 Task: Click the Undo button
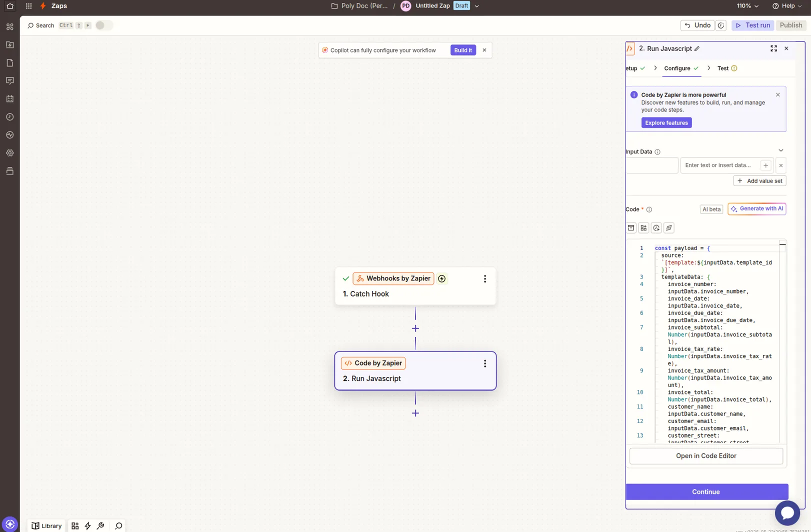click(x=697, y=25)
